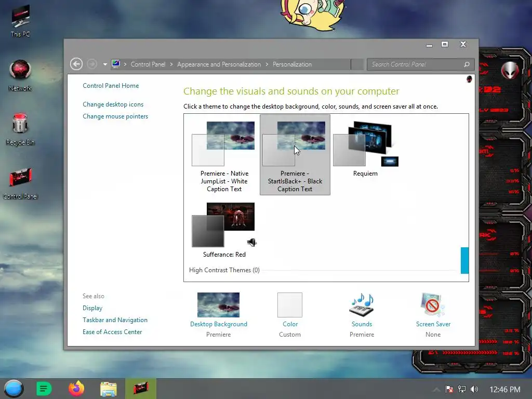Open the Display link

click(92, 308)
